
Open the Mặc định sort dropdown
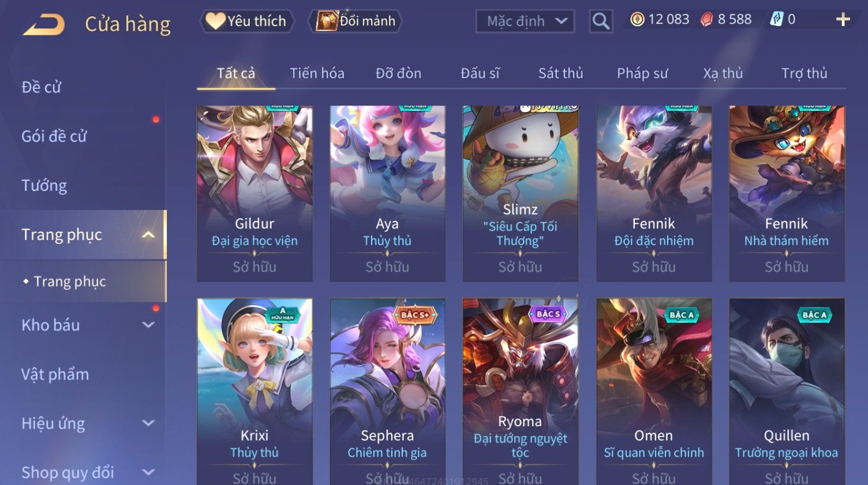[525, 21]
